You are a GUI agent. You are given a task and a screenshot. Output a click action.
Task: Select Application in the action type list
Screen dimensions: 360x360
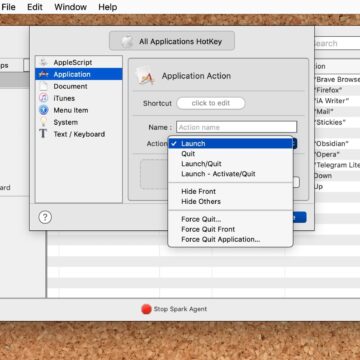79,74
